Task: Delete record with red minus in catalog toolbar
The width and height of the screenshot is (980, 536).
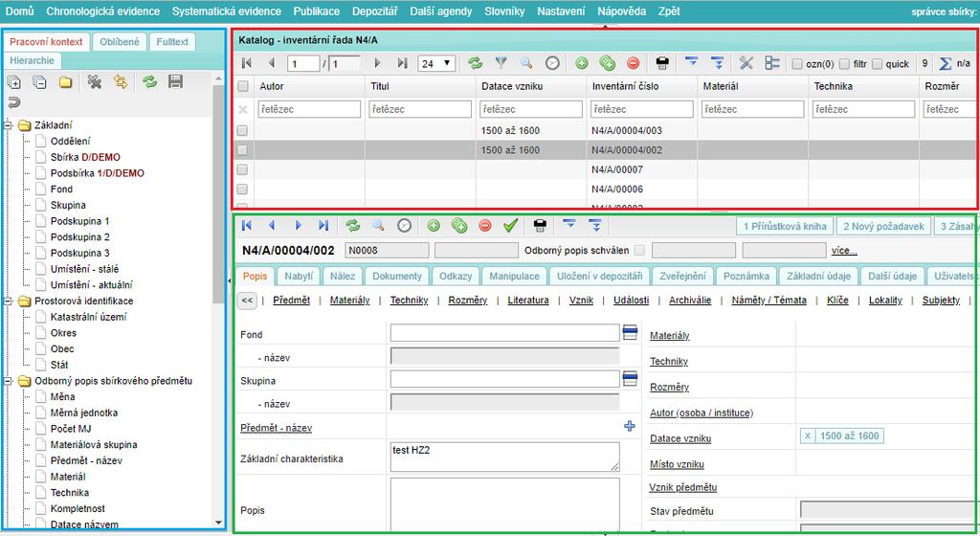Action: (634, 63)
